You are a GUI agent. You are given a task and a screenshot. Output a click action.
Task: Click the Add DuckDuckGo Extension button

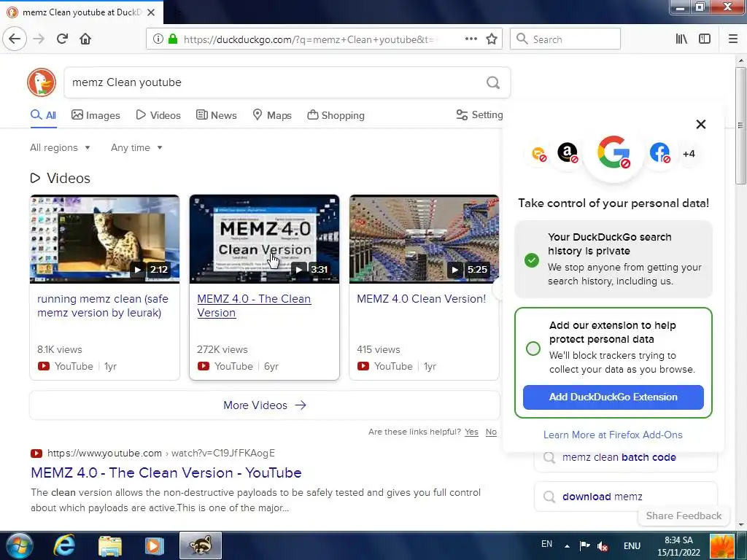click(x=613, y=397)
